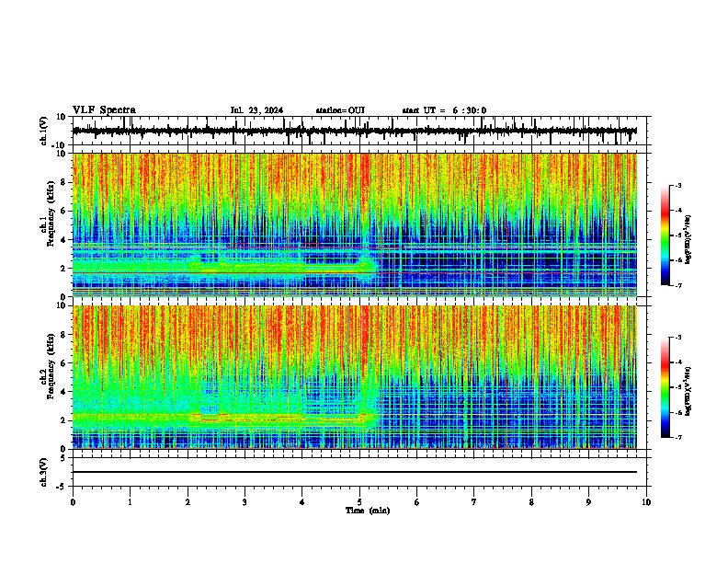
Task: Click the ch.1 "Frequency (kHz)" axis label
Action: point(51,213)
